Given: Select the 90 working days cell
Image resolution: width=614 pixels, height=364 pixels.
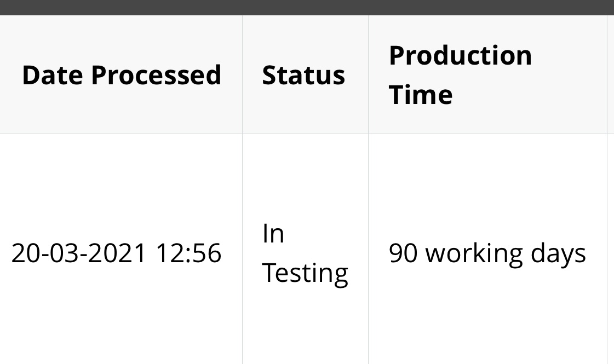Looking at the screenshot, I should point(487,253).
